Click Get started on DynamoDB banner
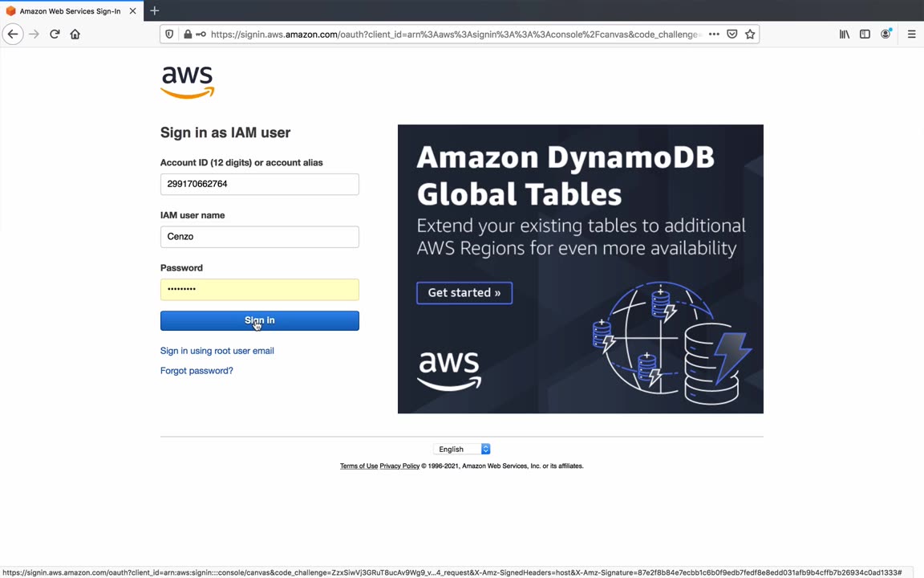Viewport: 924px width, 578px height. tap(464, 292)
